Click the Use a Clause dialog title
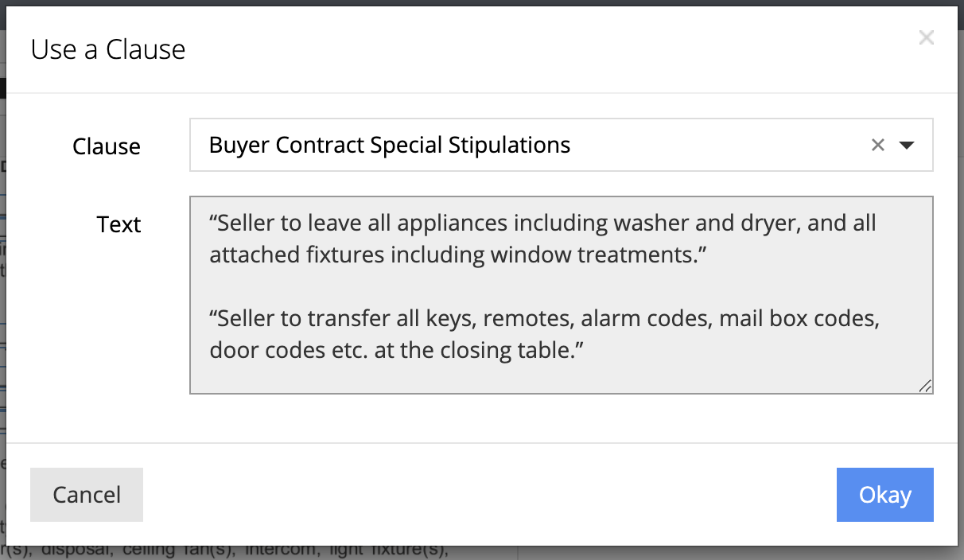Viewport: 964px width, 560px height. click(108, 49)
